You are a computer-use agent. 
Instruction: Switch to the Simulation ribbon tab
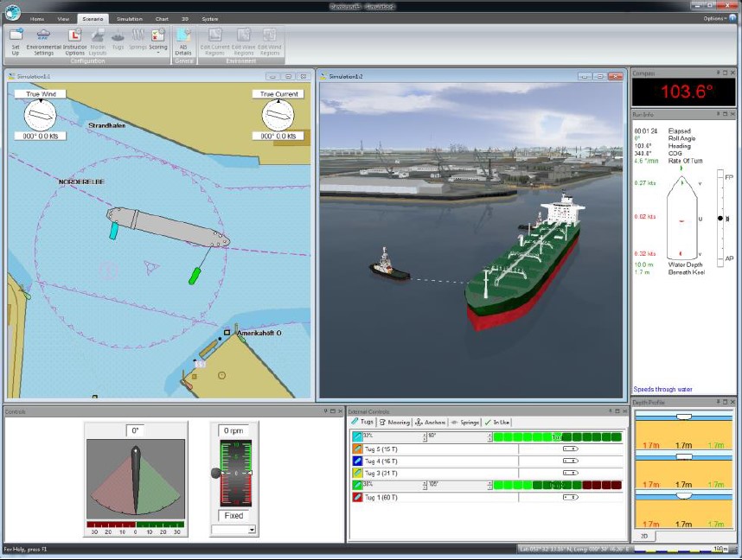129,18
